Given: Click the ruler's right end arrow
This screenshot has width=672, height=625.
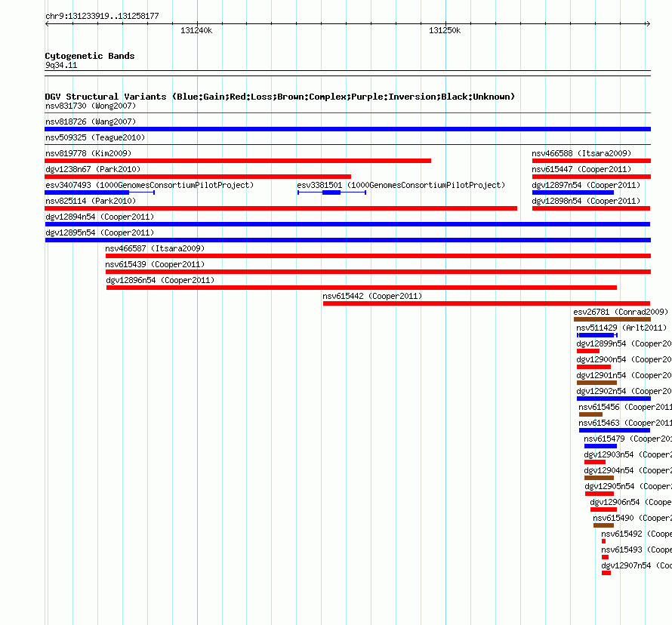Looking at the screenshot, I should tap(648, 24).
